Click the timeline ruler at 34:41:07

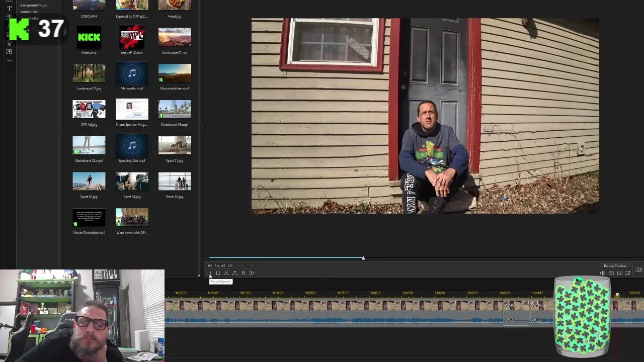tap(408, 293)
